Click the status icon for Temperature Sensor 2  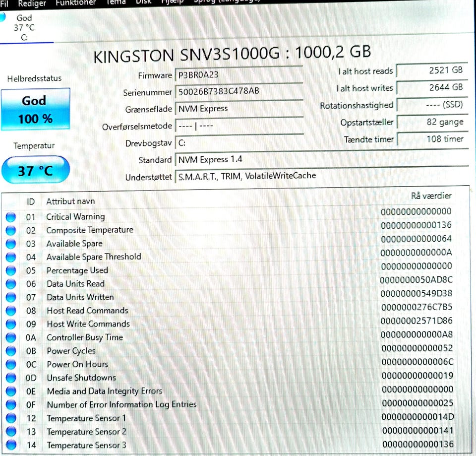click(x=10, y=431)
